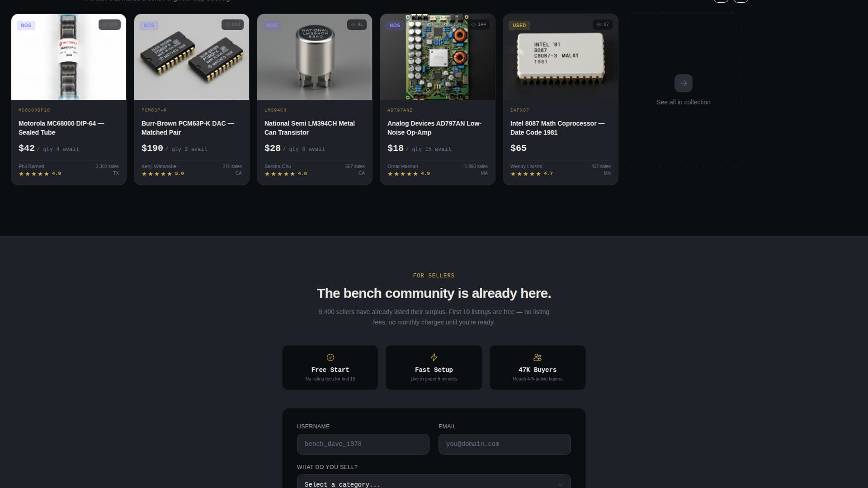Click the NOS badge on the LM394CH card
Viewport: 868px width, 488px height.
272,25
